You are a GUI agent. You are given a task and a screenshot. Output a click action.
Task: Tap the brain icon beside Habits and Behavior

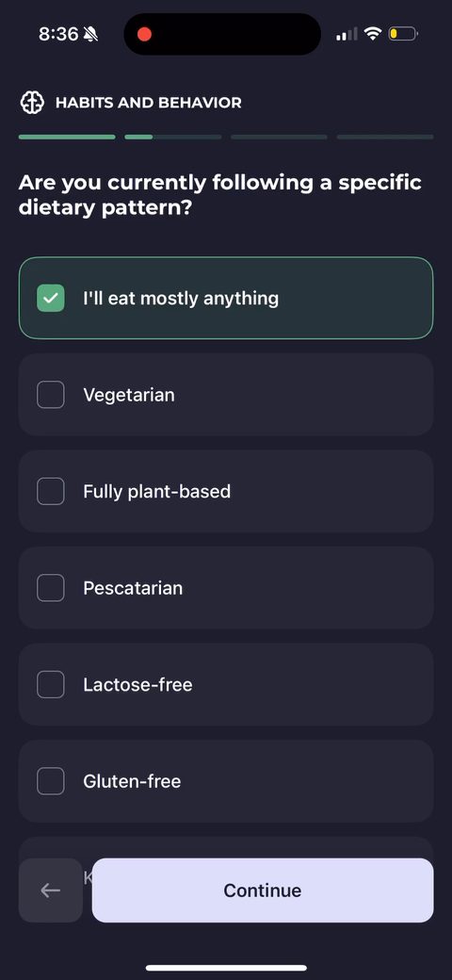tap(32, 103)
